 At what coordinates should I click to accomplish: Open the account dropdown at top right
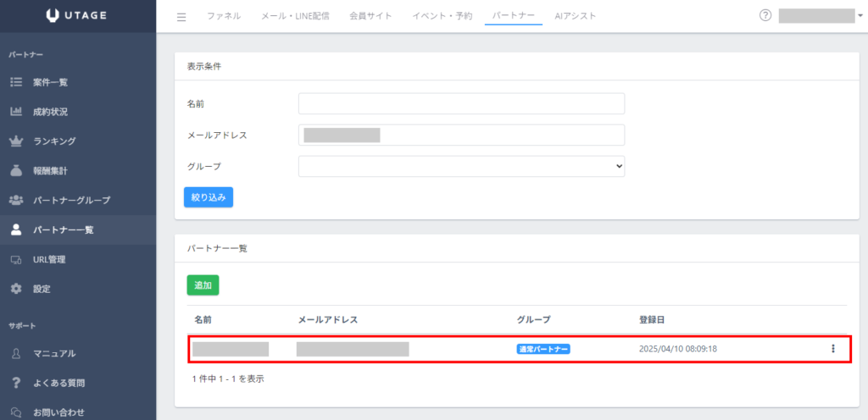pos(821,15)
